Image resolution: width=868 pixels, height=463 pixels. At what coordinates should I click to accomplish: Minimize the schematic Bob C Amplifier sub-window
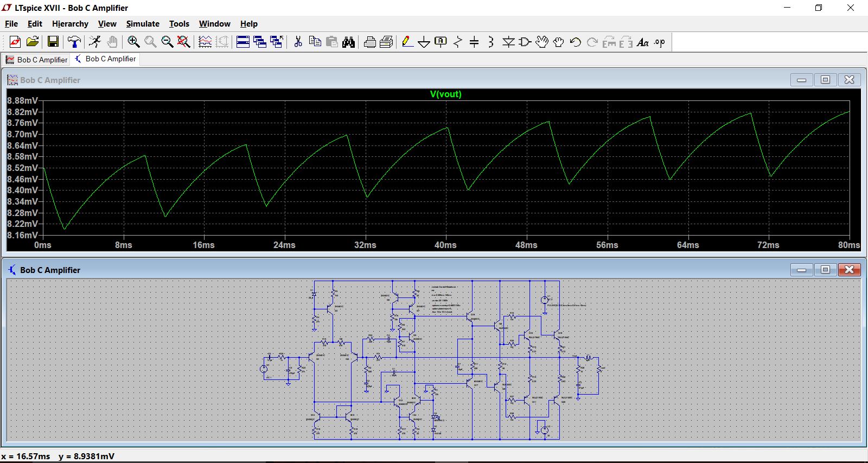[801, 270]
